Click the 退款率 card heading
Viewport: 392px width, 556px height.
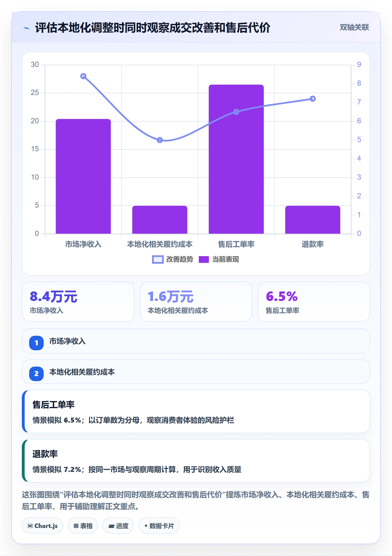45,454
